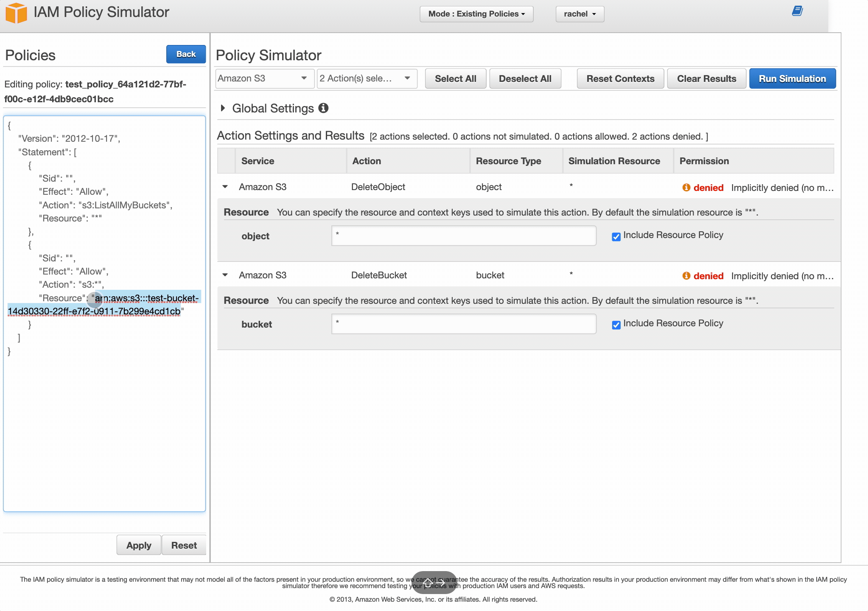Collapse the DeleteBucket action row
The width and height of the screenshot is (868, 611).
click(x=225, y=275)
